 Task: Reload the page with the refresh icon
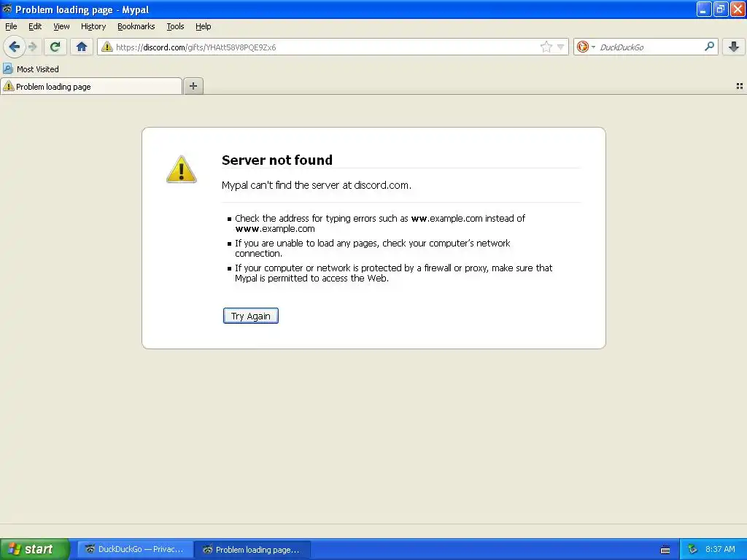point(55,47)
